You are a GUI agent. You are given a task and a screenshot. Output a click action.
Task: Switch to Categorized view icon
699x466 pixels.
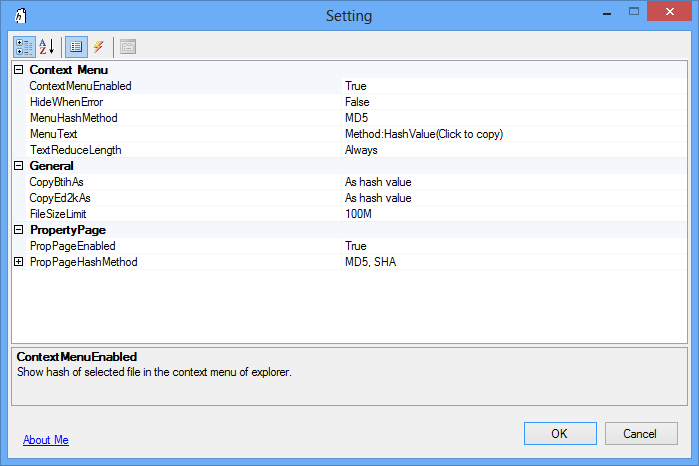[x=24, y=46]
